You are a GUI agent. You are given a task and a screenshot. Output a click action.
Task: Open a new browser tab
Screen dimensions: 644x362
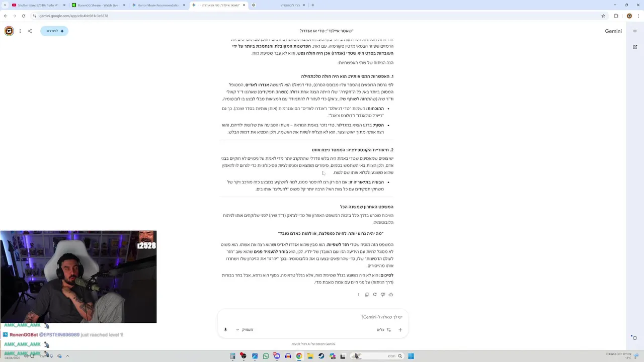click(x=313, y=5)
